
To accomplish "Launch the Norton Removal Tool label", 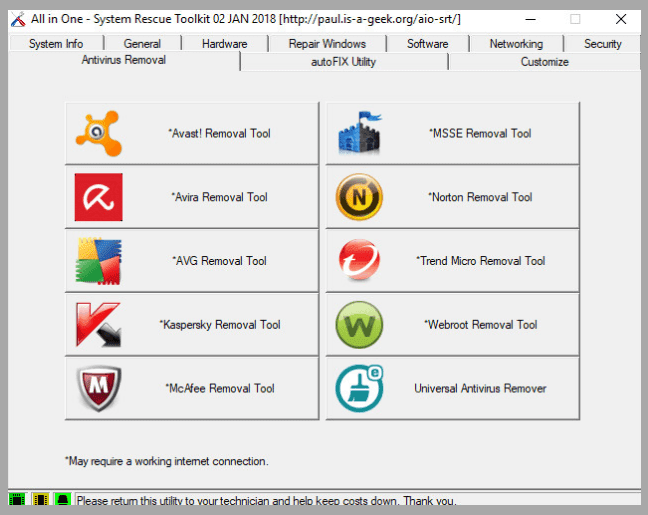I will tap(480, 197).
